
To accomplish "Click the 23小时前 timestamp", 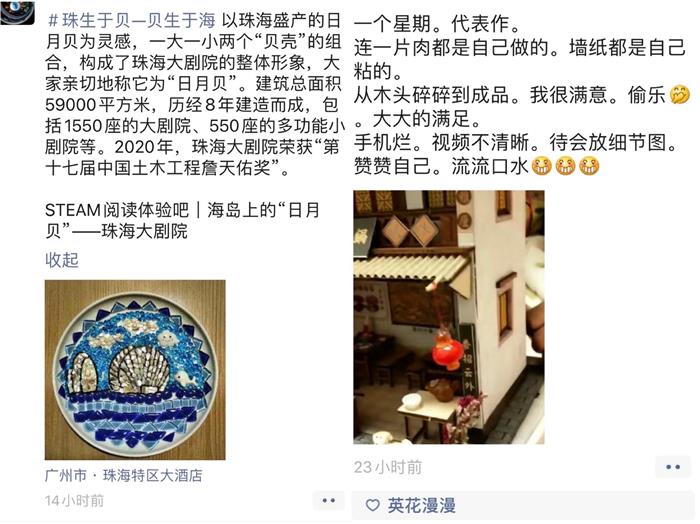I will coord(388,467).
